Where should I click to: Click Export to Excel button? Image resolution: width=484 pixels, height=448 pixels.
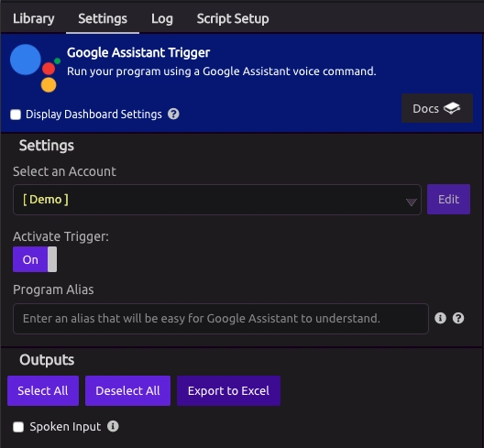click(x=229, y=390)
